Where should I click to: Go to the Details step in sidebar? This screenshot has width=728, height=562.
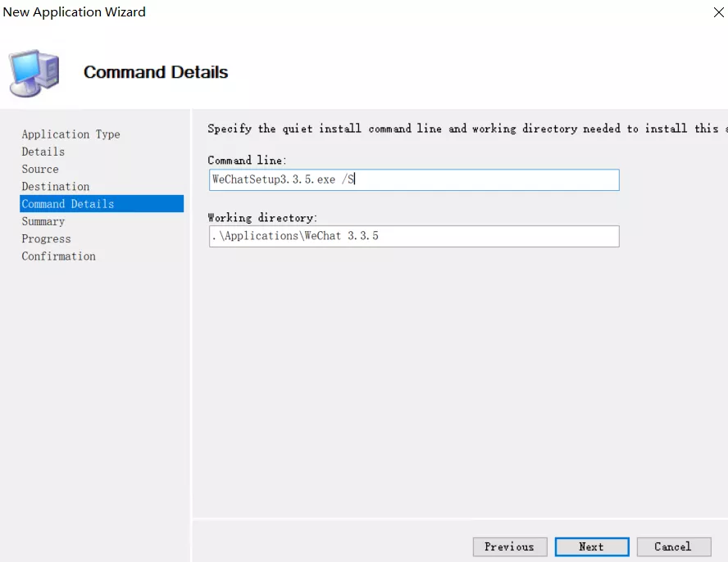tap(43, 152)
